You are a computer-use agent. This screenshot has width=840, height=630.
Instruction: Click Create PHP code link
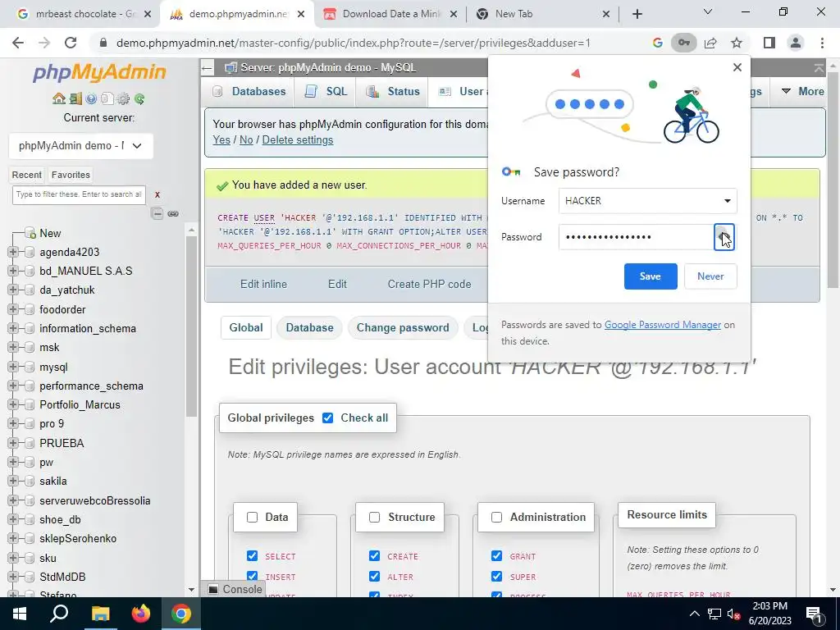(429, 284)
